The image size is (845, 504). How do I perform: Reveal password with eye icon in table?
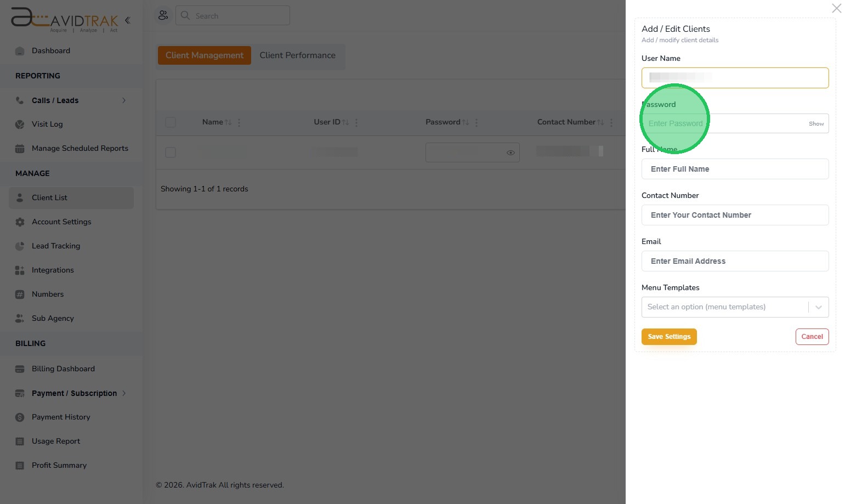[x=511, y=152]
